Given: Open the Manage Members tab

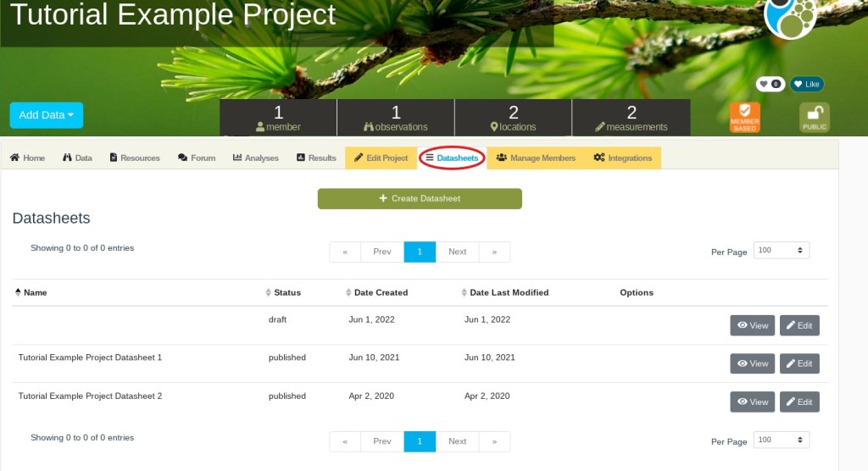Looking at the screenshot, I should [x=536, y=158].
